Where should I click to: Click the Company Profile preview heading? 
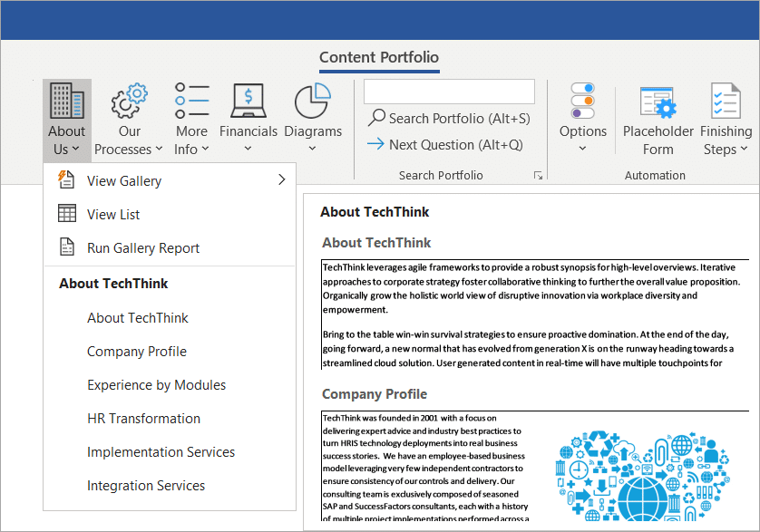pyautogui.click(x=375, y=394)
